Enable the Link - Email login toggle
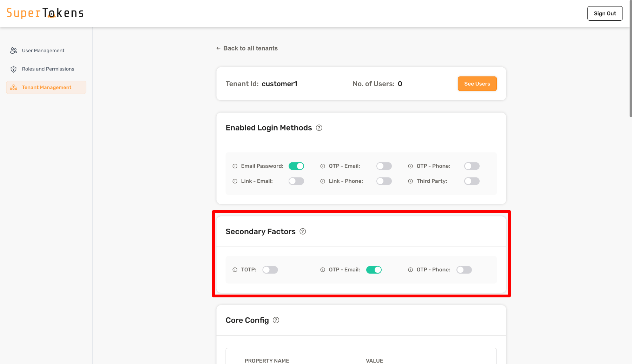The height and width of the screenshot is (364, 632). (x=296, y=181)
